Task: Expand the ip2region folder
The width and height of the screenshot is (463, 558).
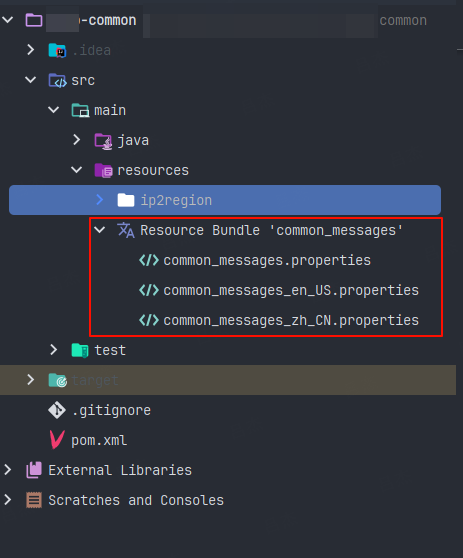Action: point(100,200)
